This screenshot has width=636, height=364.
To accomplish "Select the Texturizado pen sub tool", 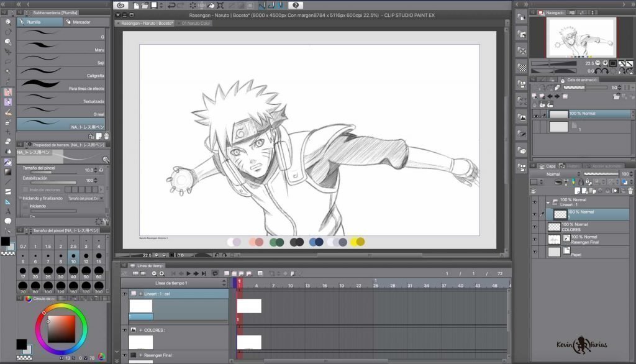I will click(x=61, y=99).
